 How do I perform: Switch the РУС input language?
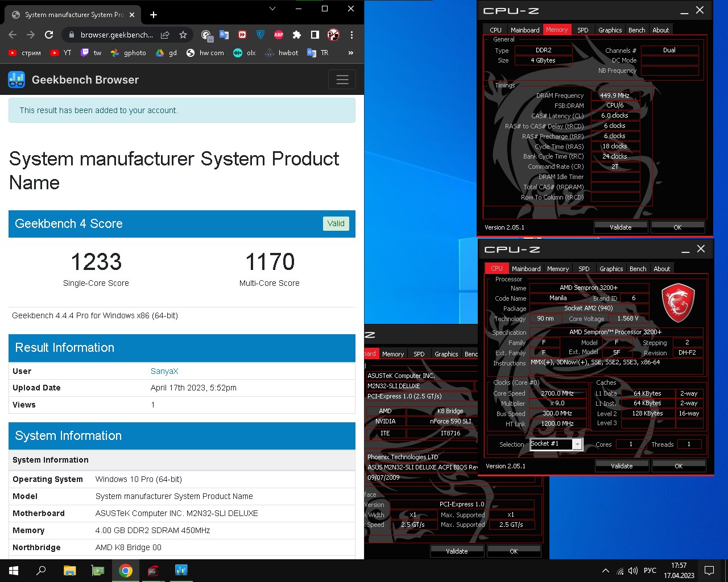coord(650,571)
